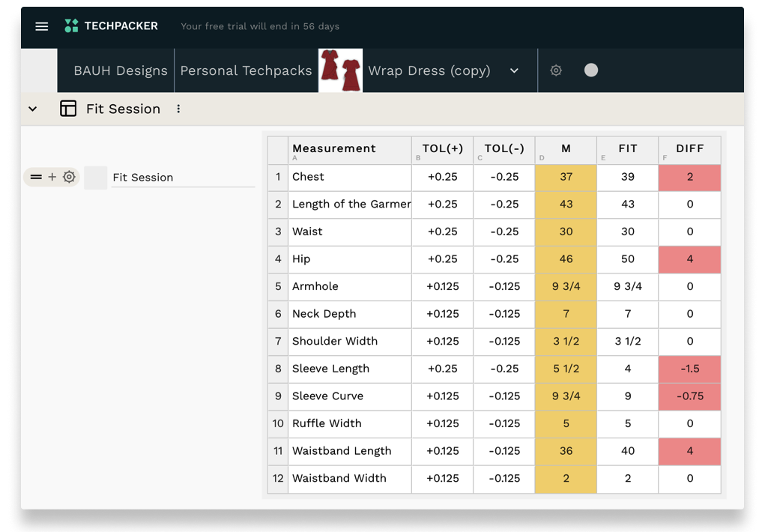Click the empty image placeholder beside Fit Session
Image resolution: width=765 pixels, height=532 pixels.
coord(96,178)
